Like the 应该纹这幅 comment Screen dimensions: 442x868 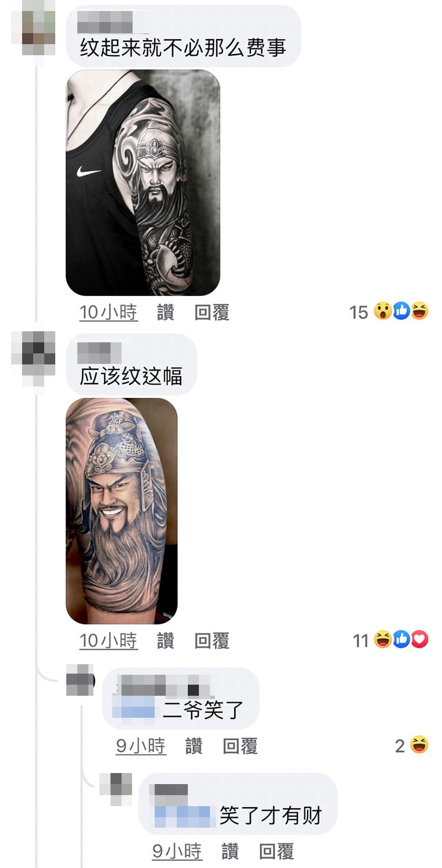(x=166, y=641)
